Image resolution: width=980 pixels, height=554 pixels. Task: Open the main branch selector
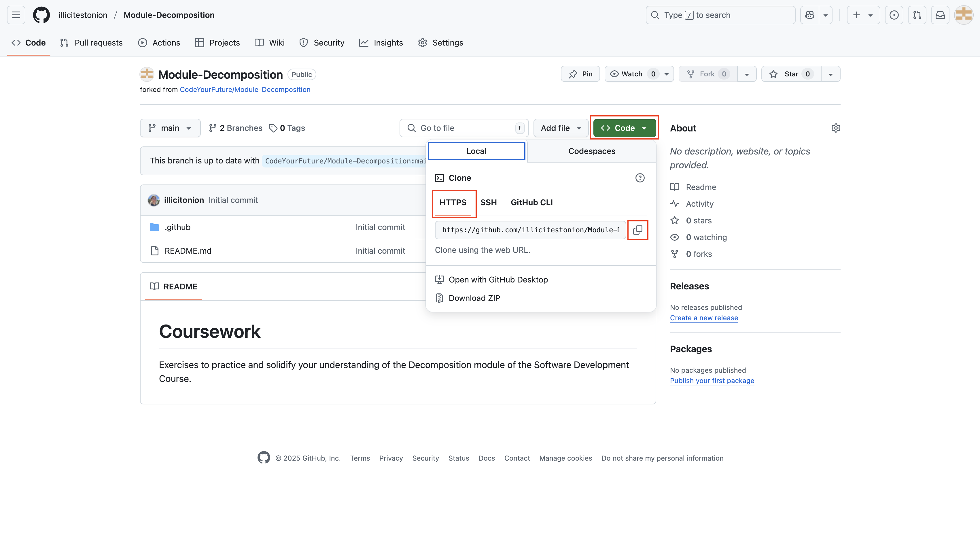click(170, 128)
